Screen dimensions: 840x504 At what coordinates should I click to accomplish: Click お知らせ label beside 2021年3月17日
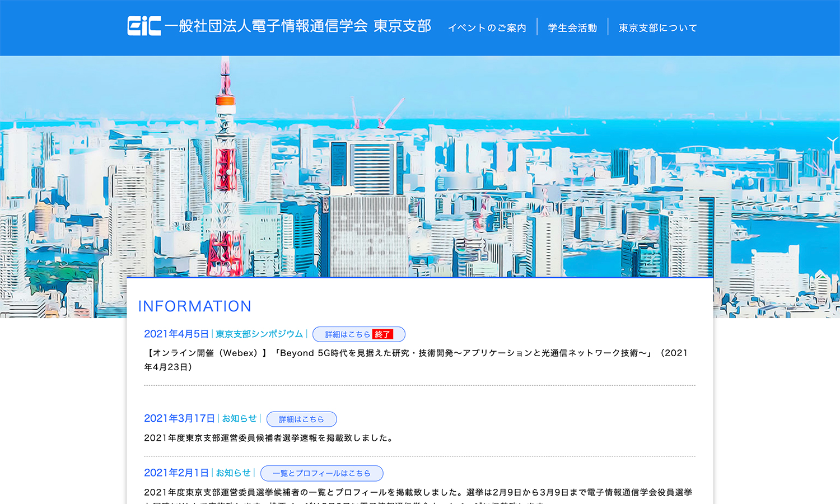click(239, 419)
